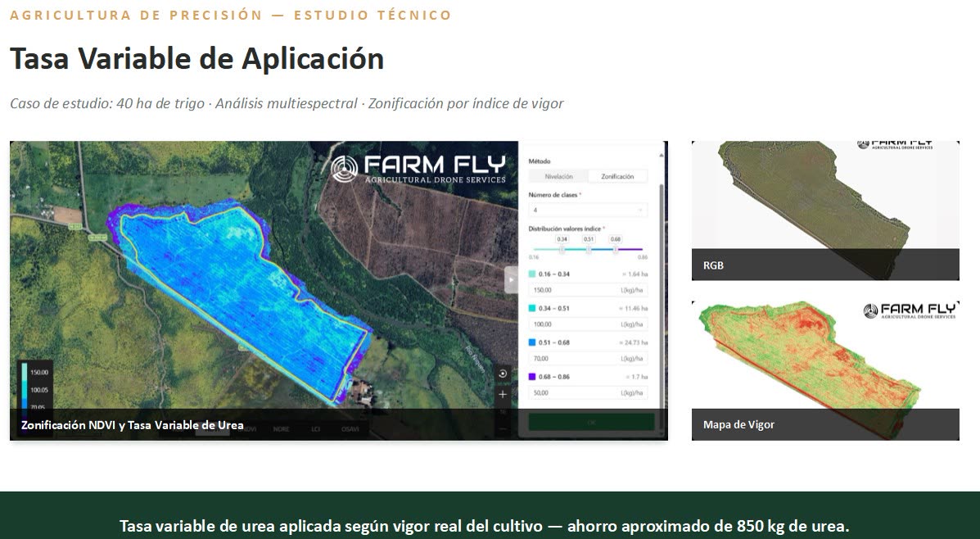
Task: Click the green banner about 850 kg urea savings
Action: 490,515
